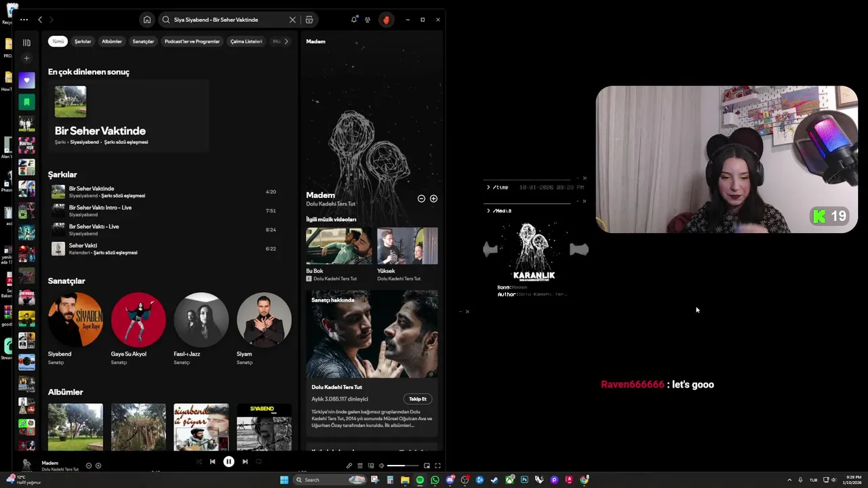
Task: Open Dolu Kadehi Ters Tut artist link
Action: tap(330, 204)
